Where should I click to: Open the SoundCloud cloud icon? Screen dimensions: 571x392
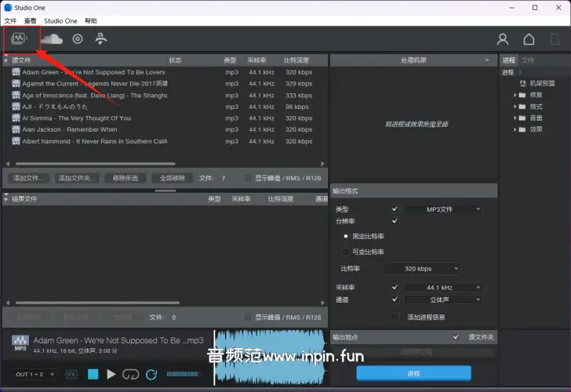(x=52, y=38)
